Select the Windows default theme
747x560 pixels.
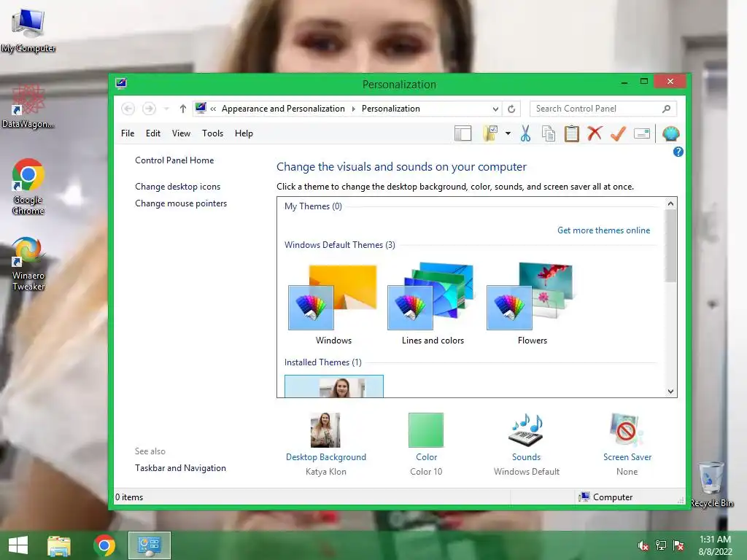click(333, 304)
